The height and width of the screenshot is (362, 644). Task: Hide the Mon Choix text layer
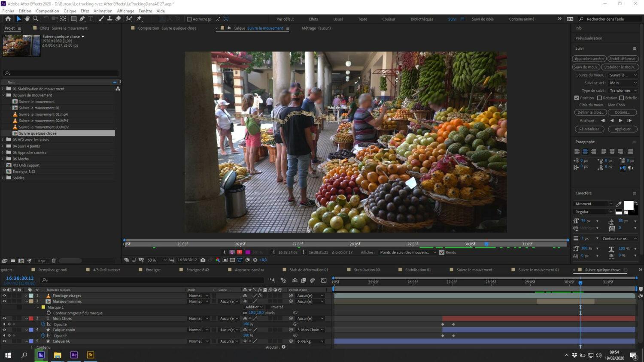(x=4, y=318)
